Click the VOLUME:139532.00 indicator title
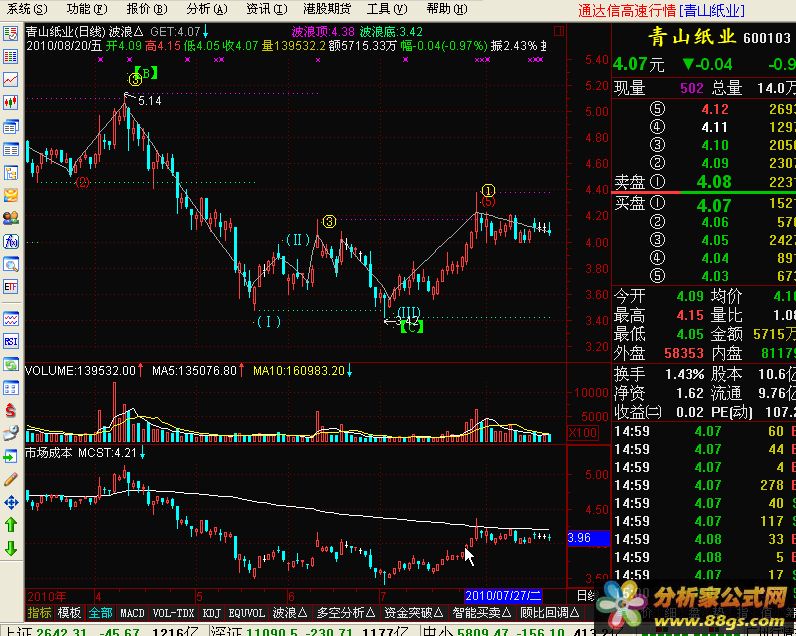Viewport: 796px width, 636px height. (81, 371)
